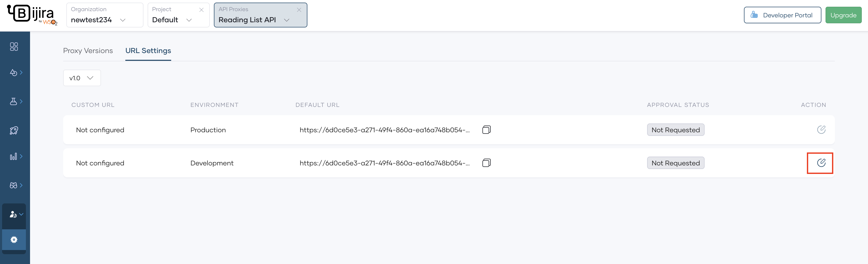Select the API design sidebar icon

(x=14, y=72)
